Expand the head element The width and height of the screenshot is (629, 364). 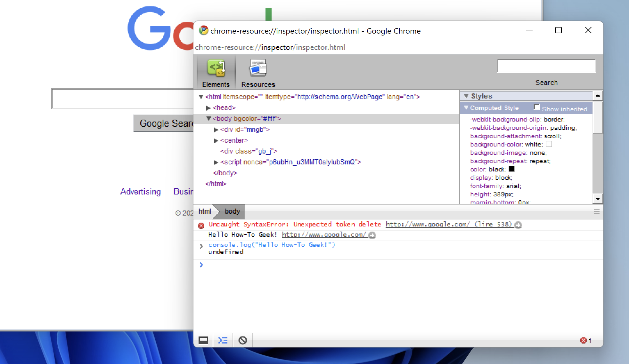[208, 108]
